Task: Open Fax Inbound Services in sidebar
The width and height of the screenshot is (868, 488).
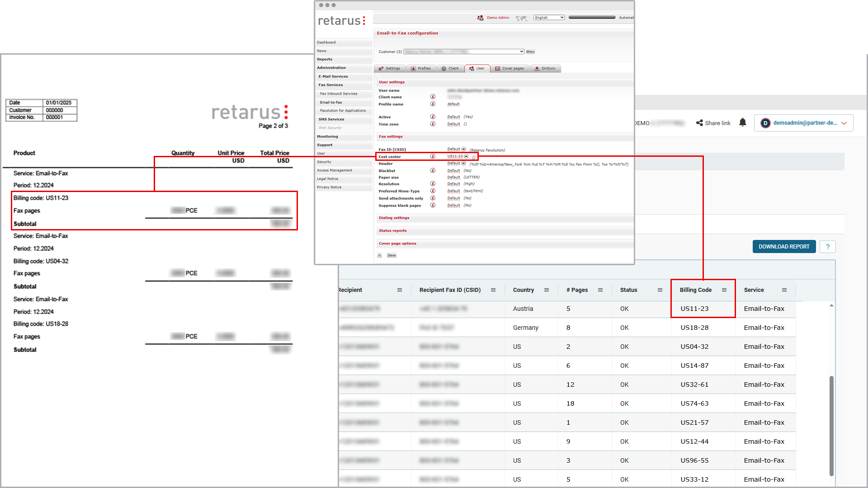Action: point(344,94)
